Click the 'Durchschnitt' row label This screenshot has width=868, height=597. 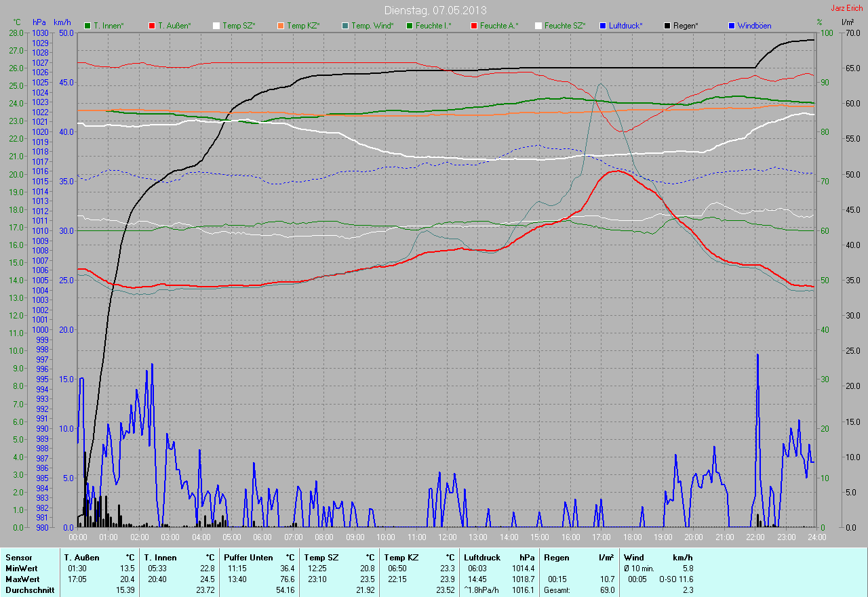click(x=28, y=590)
